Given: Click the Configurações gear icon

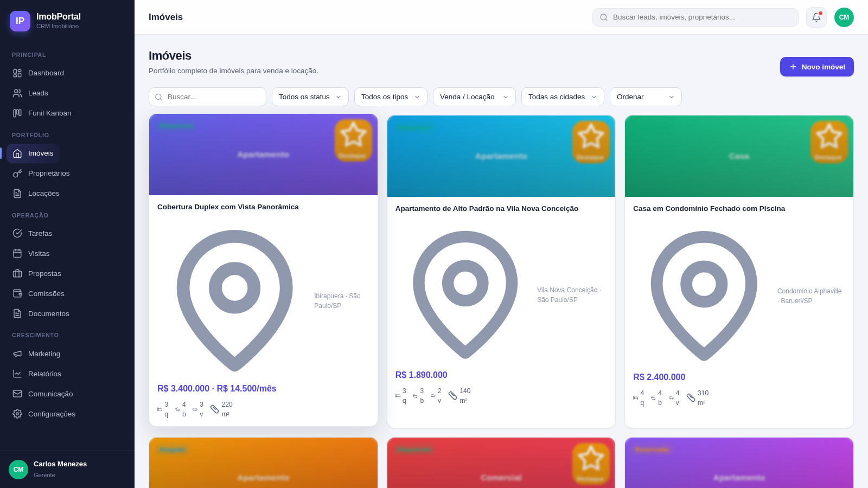Looking at the screenshot, I should point(17,414).
